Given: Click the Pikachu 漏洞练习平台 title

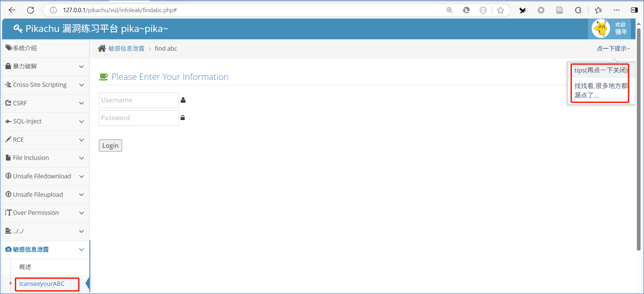Looking at the screenshot, I should tap(97, 29).
